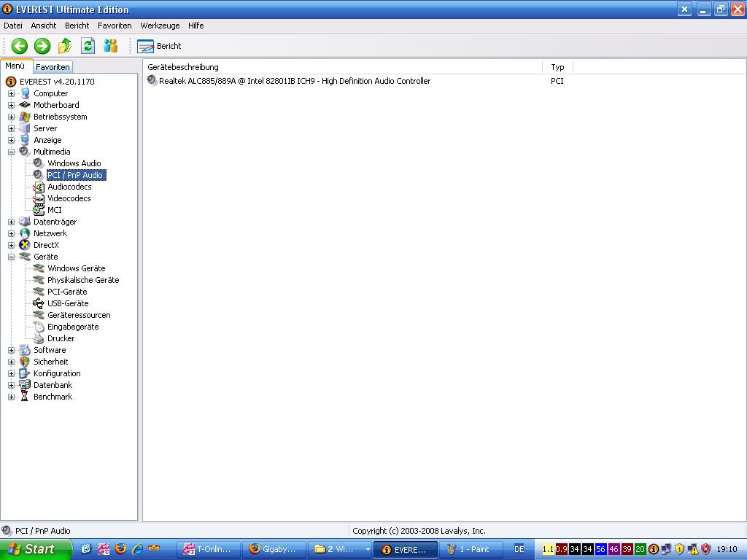The image size is (747, 560).
Task: Click the users/people toolbar icon
Action: (111, 46)
